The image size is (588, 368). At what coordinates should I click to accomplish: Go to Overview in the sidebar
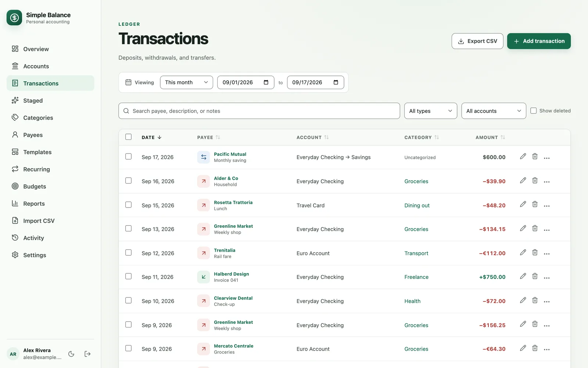pos(50,49)
